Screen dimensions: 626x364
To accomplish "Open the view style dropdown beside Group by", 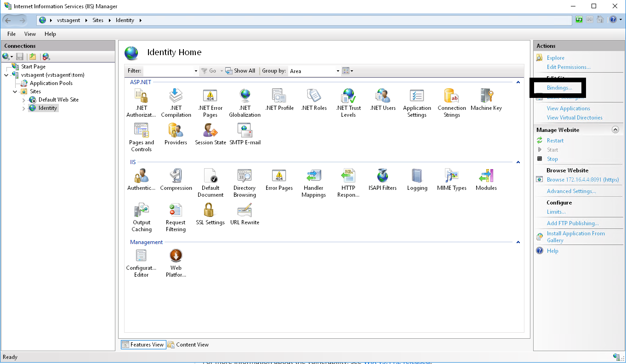I will [348, 71].
